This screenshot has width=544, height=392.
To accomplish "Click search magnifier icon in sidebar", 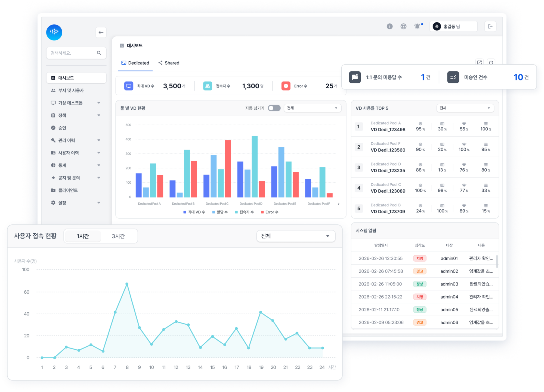I will [99, 53].
